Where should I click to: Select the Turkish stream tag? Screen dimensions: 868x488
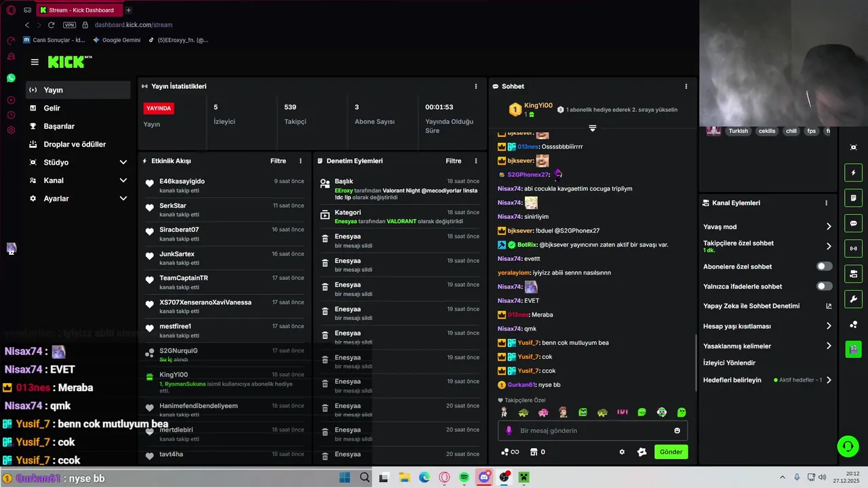(x=738, y=131)
